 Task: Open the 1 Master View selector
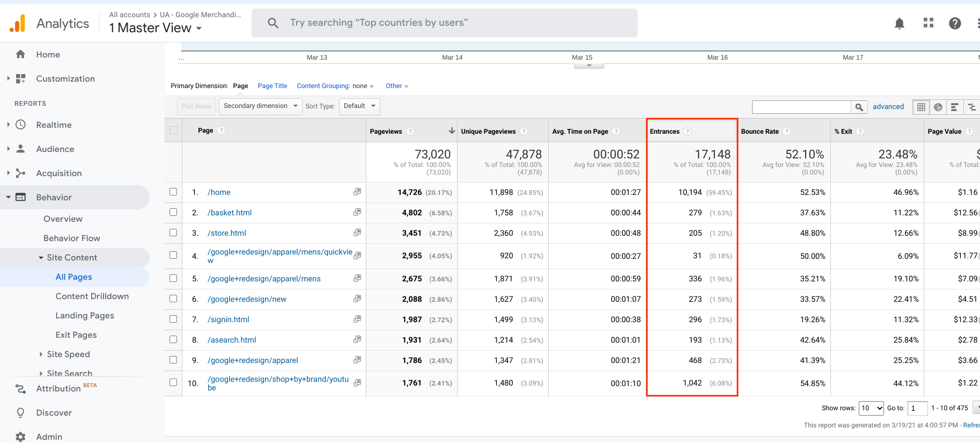[156, 28]
